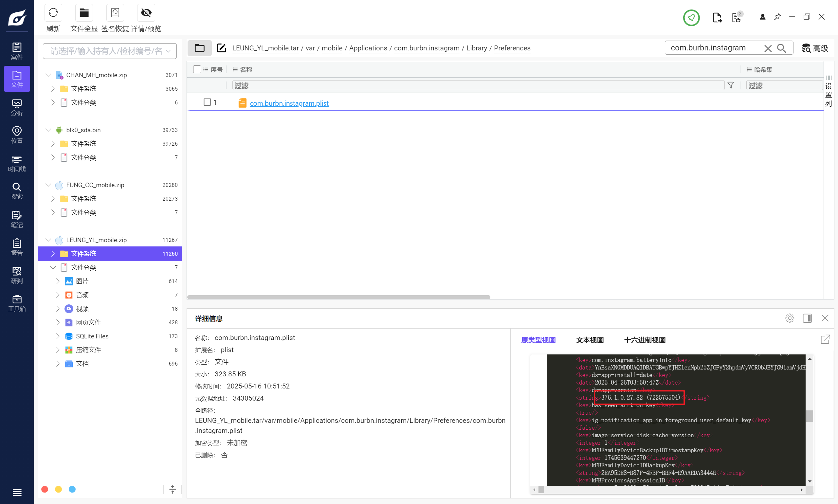Expand the 图片 category tree node
This screenshot has width=838, height=504.
[58, 281]
